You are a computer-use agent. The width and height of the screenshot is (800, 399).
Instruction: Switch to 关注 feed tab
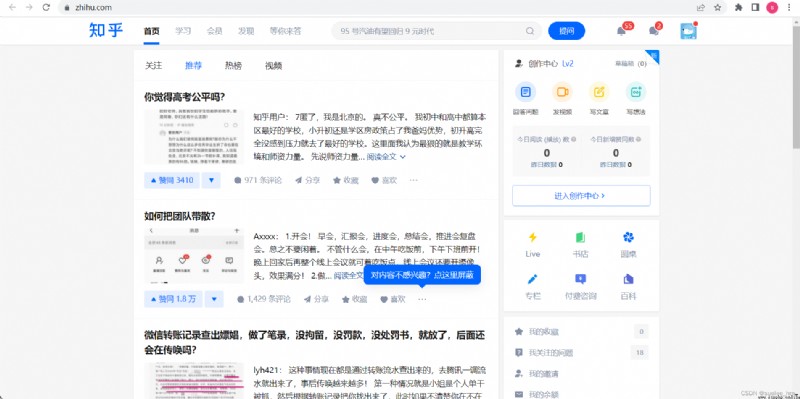[x=153, y=66]
